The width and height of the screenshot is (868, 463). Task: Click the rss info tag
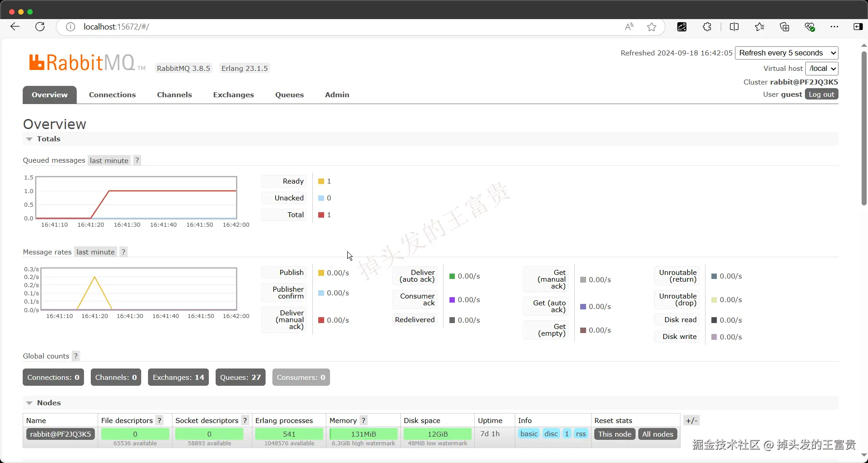581,433
